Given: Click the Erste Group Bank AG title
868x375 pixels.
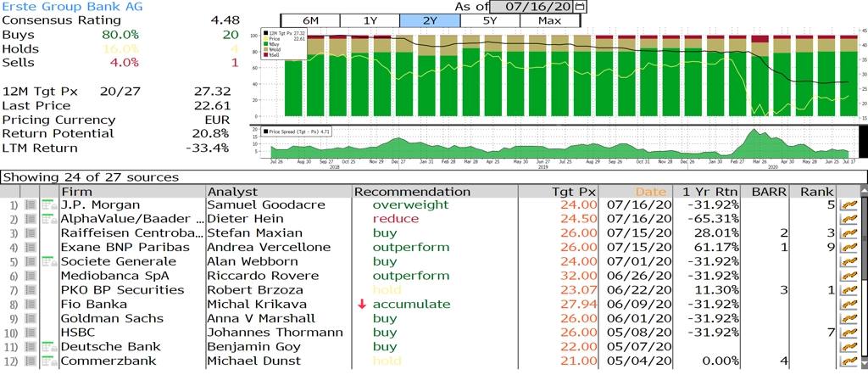Looking at the screenshot, I should (x=72, y=7).
